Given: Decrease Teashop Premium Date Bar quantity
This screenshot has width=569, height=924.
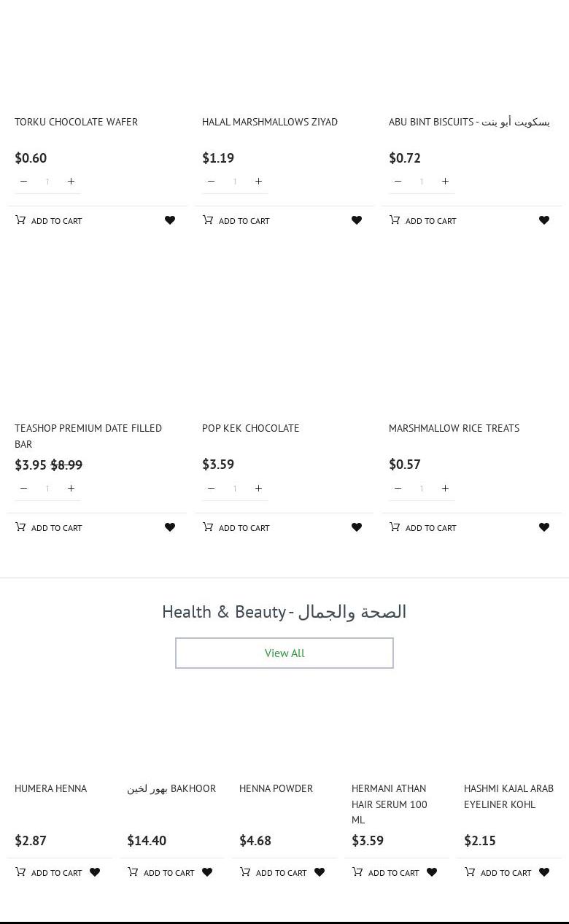Looking at the screenshot, I should [23, 489].
